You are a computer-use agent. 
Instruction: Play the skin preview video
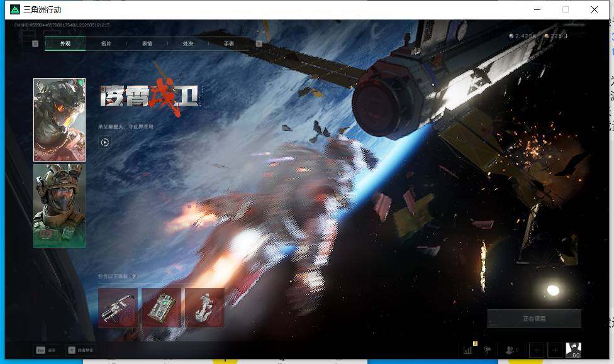click(x=104, y=143)
